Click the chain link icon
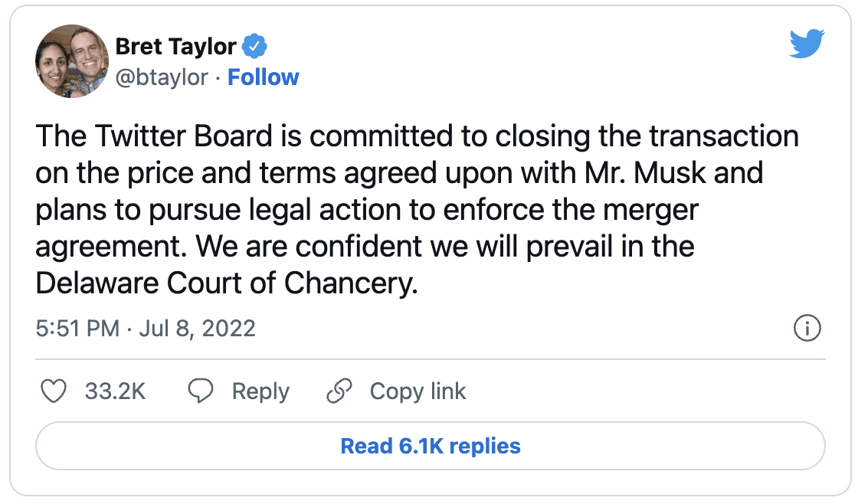Screen dimensions: 858x504 [x=339, y=391]
